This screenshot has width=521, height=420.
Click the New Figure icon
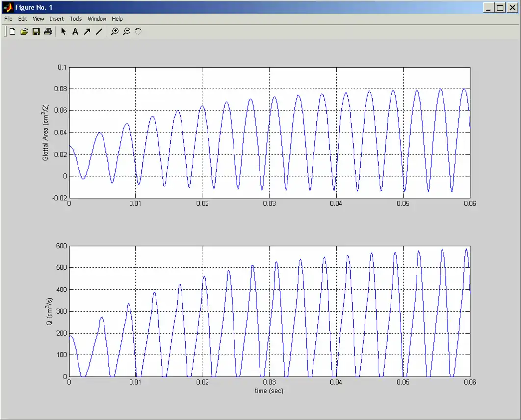12,32
